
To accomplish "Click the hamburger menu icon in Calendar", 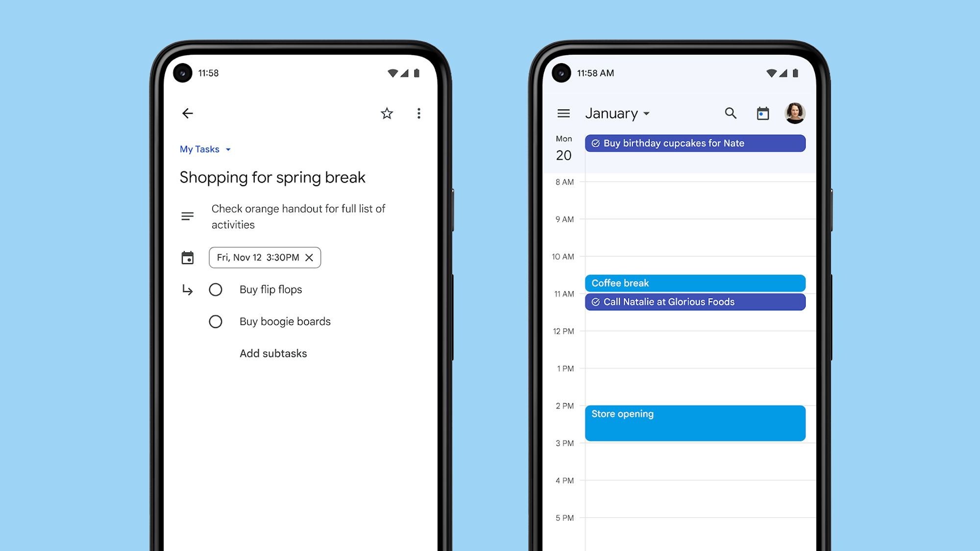I will [x=564, y=113].
